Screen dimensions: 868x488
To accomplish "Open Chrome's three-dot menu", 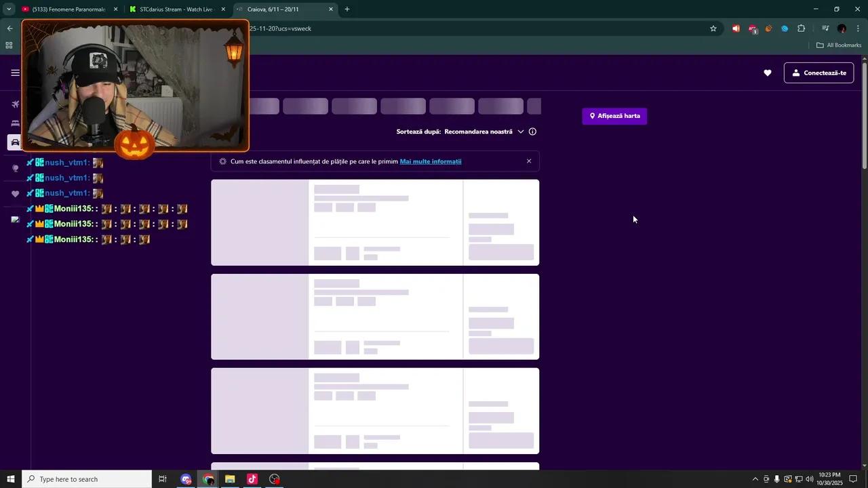I will (858, 28).
